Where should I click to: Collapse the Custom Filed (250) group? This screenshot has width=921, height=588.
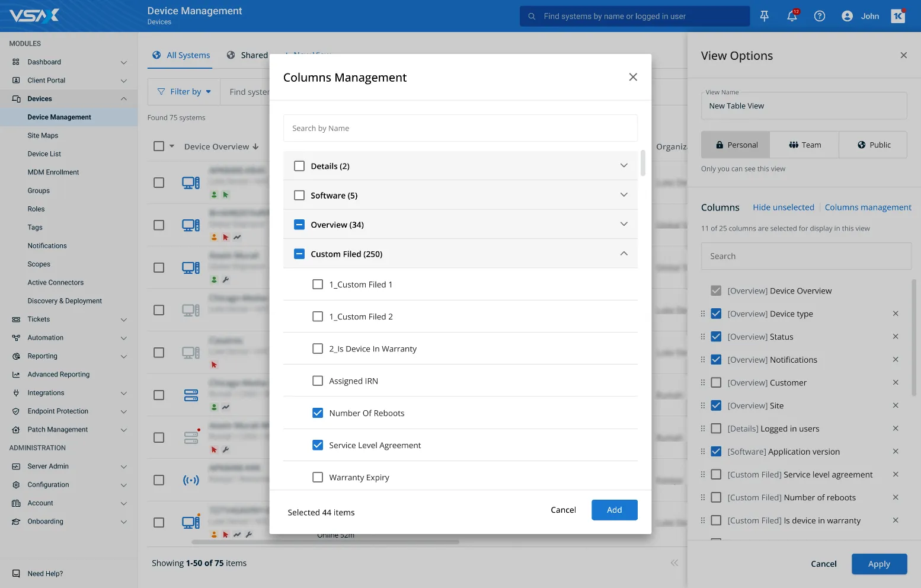[623, 254]
